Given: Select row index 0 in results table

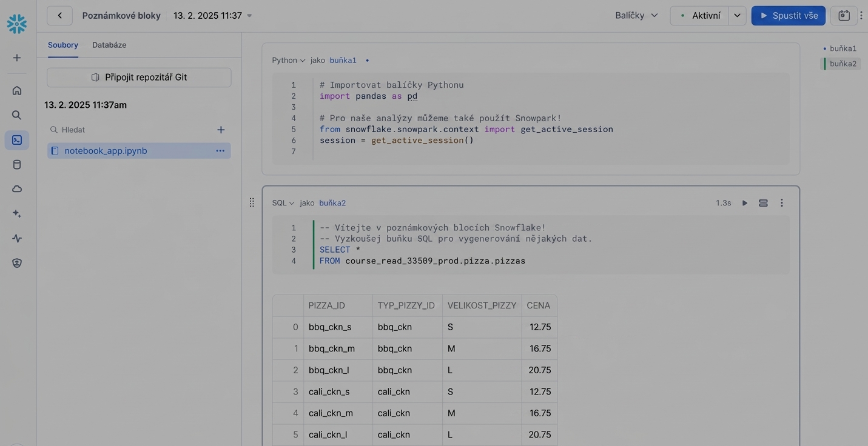Looking at the screenshot, I should [x=288, y=327].
